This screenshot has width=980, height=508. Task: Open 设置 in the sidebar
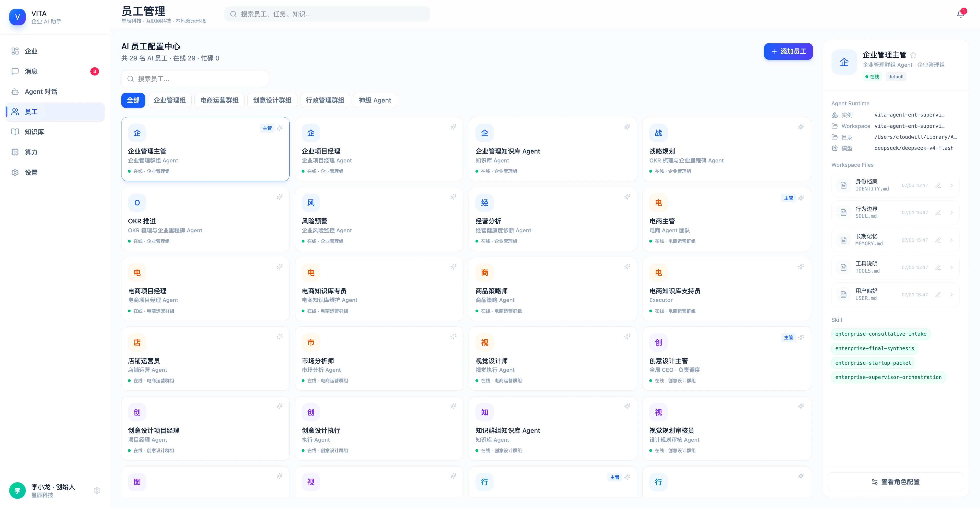point(55,172)
